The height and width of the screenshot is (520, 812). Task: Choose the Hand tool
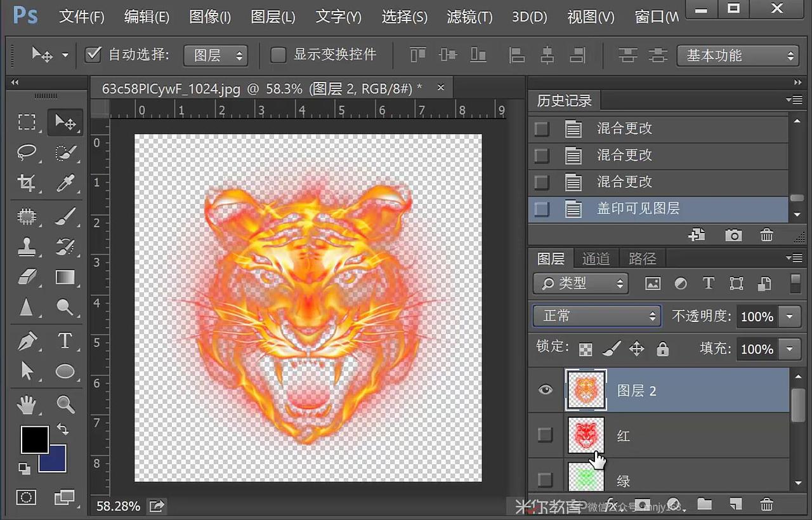click(27, 404)
